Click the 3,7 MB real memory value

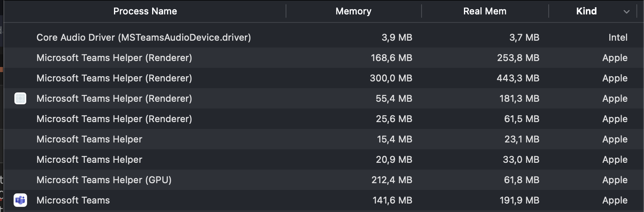click(x=524, y=37)
